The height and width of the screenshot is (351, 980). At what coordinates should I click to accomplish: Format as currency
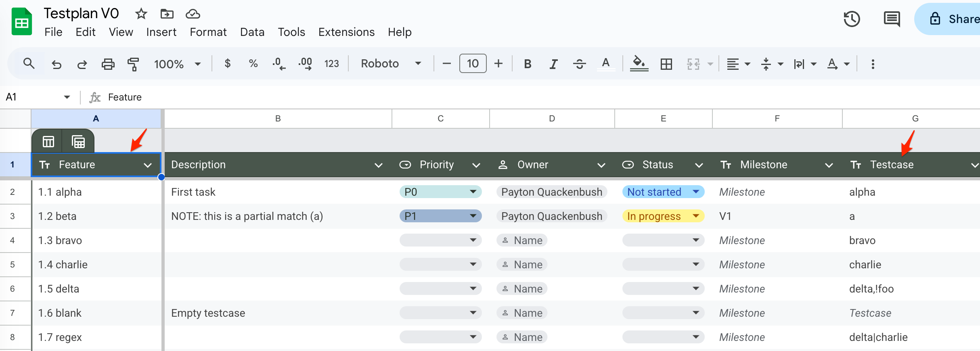[228, 63]
